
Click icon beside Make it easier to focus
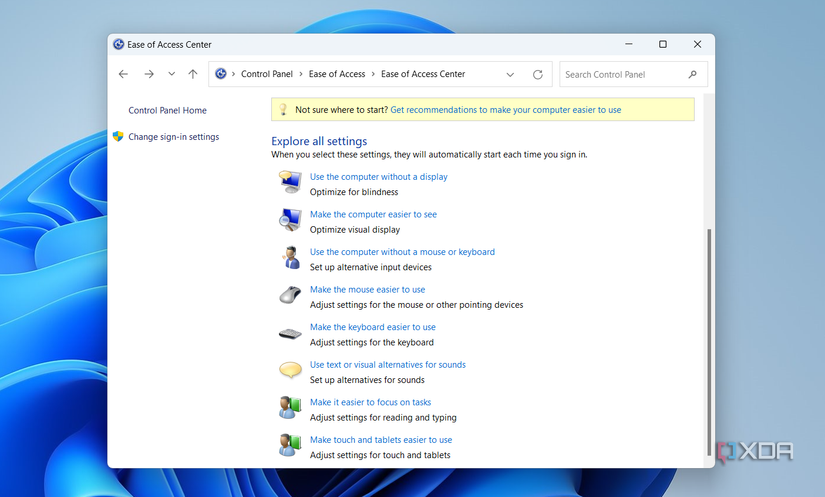(290, 408)
